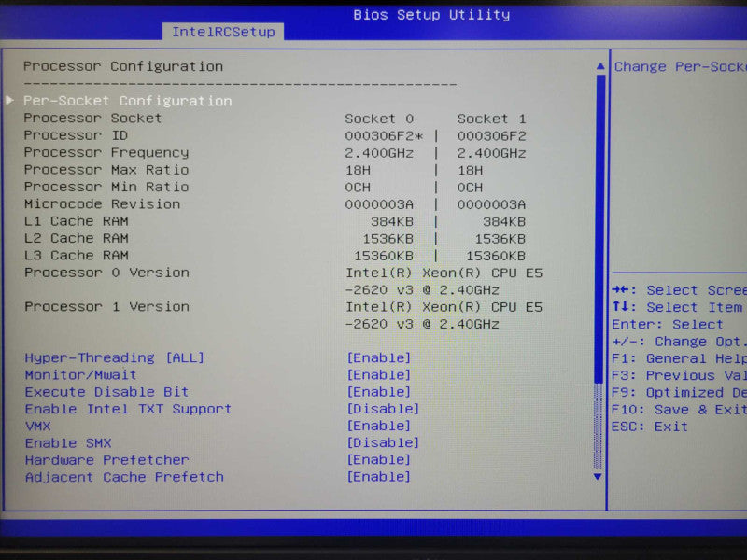
Task: Click Socket 1 L3 cache 15360KB
Action: 496,256
